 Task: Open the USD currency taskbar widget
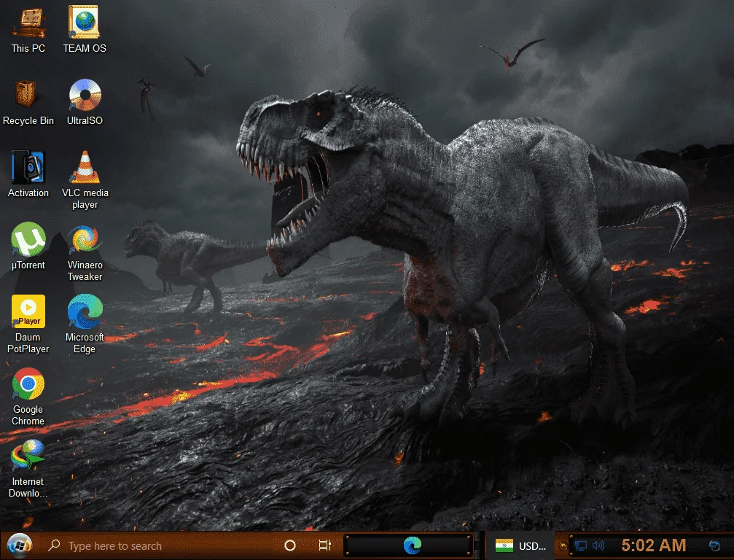click(x=520, y=546)
